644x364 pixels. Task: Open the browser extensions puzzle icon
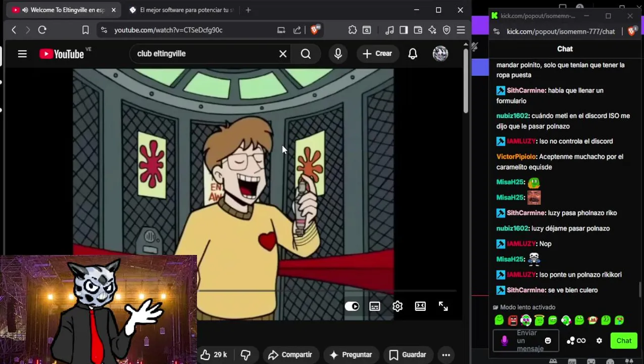[353, 30]
